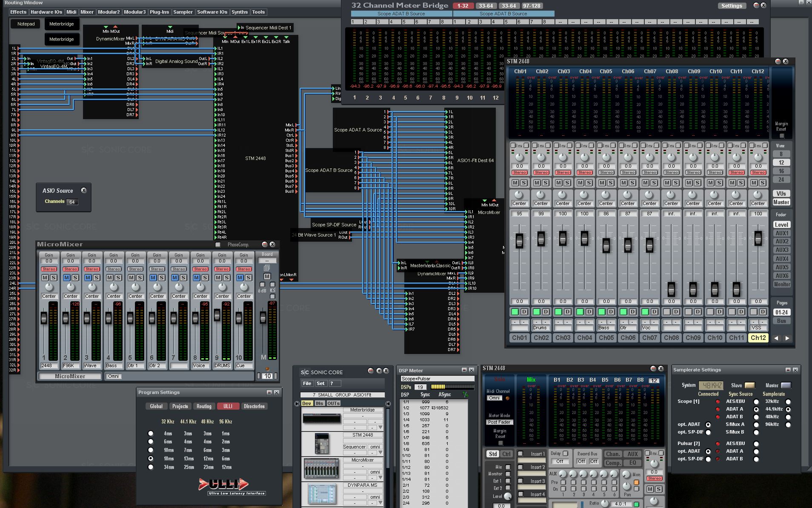Viewport: 812px width, 508px height.
Task: Click the Ch01 pan knob above Center in STM 2448
Action: point(519,194)
